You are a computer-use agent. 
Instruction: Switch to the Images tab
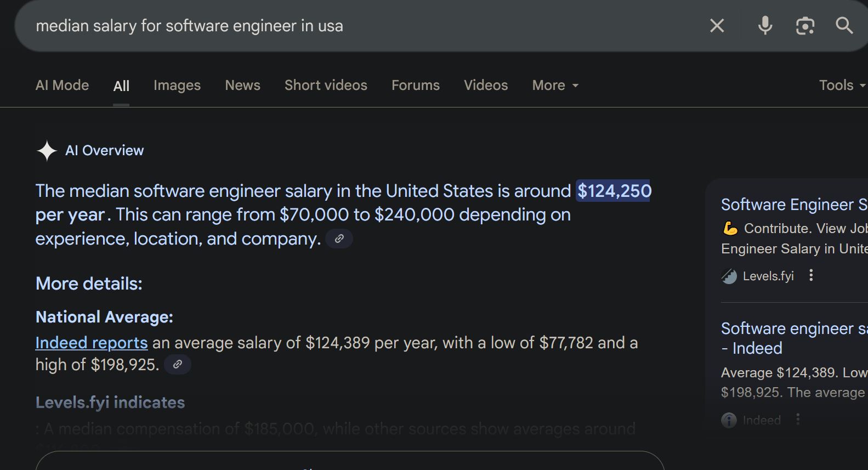(177, 85)
